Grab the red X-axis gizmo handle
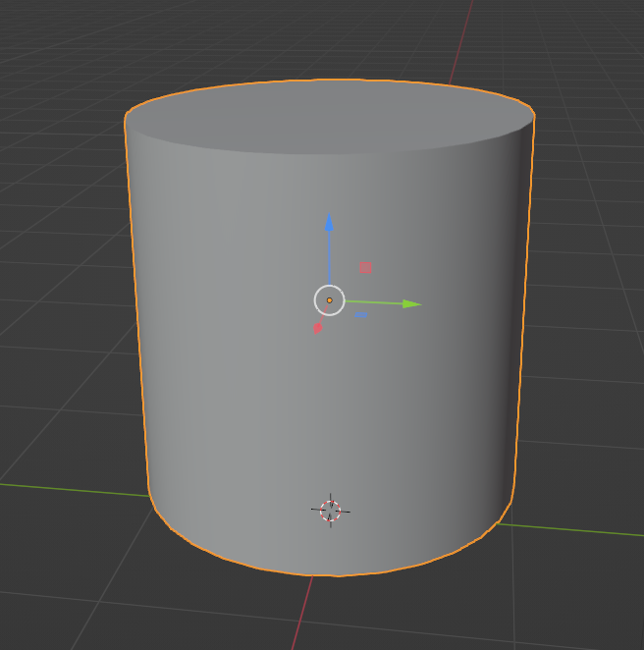 (x=318, y=328)
